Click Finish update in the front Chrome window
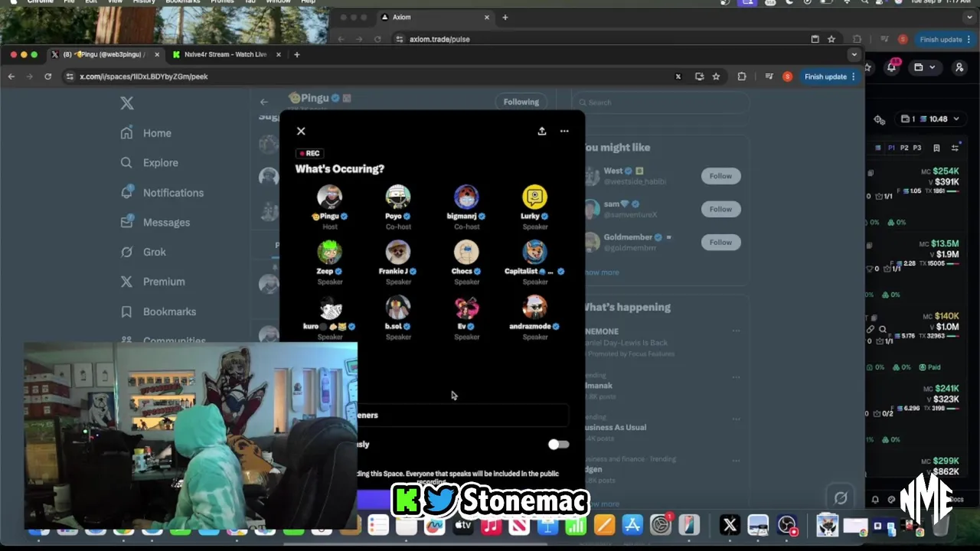Viewport: 980px width, 551px height. [x=830, y=77]
